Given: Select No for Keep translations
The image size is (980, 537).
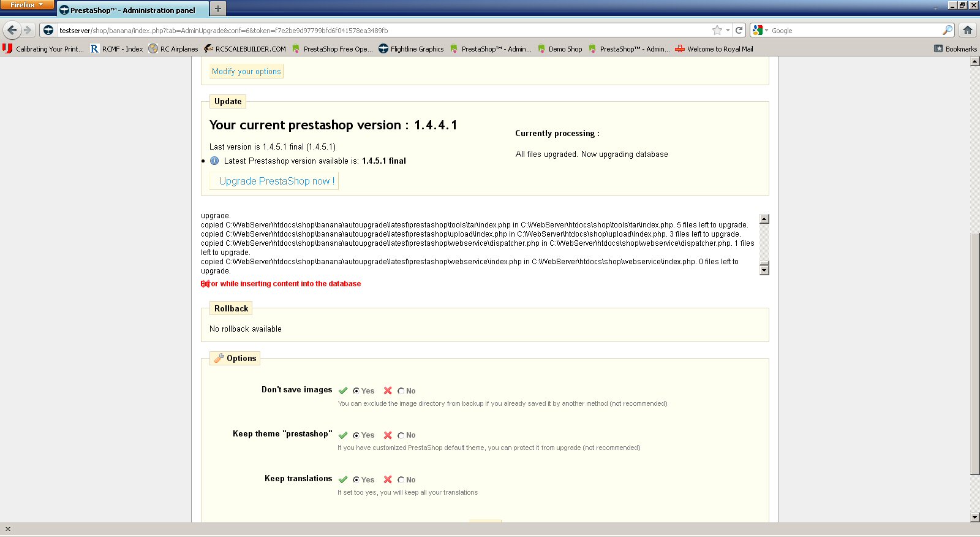Looking at the screenshot, I should point(401,480).
